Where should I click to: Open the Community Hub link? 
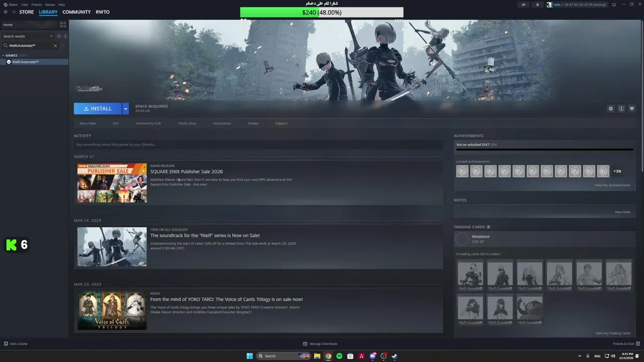tap(148, 123)
